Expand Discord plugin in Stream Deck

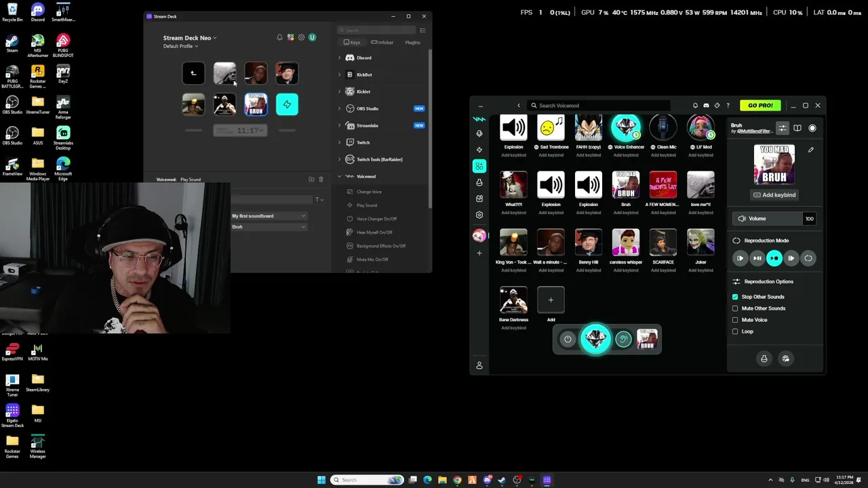pos(339,58)
